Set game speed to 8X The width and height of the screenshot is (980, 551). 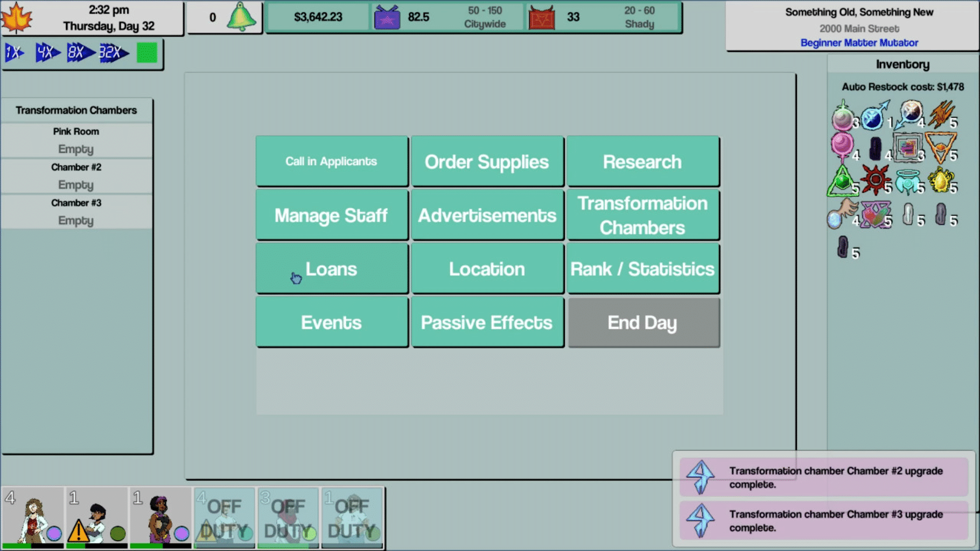(x=80, y=53)
